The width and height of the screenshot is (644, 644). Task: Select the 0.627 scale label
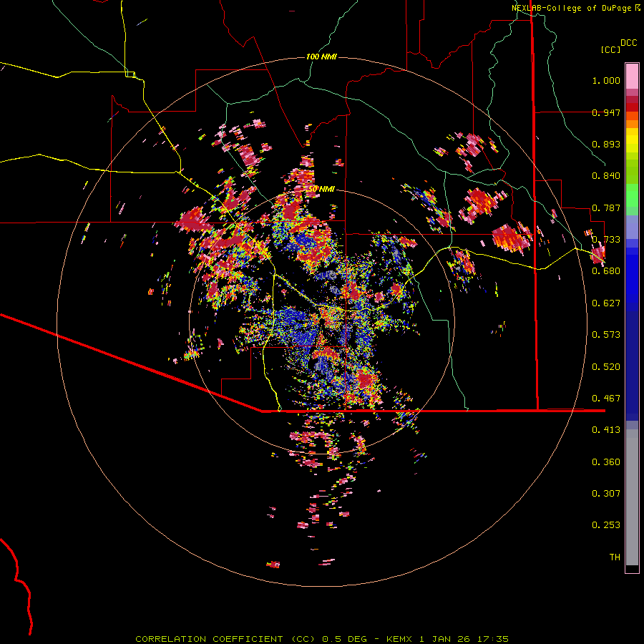click(606, 303)
